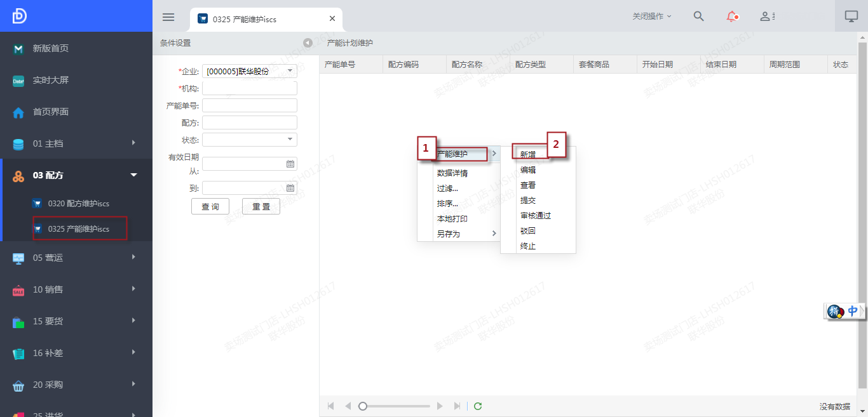This screenshot has height=417, width=868.
Task: Choose 审核通过 from the submenu
Action: click(535, 216)
